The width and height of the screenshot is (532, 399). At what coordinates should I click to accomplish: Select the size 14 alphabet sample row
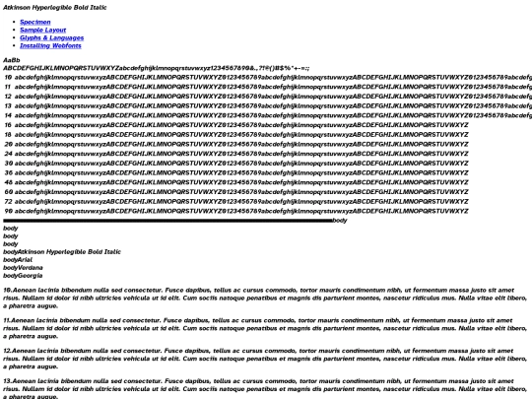click(267, 115)
